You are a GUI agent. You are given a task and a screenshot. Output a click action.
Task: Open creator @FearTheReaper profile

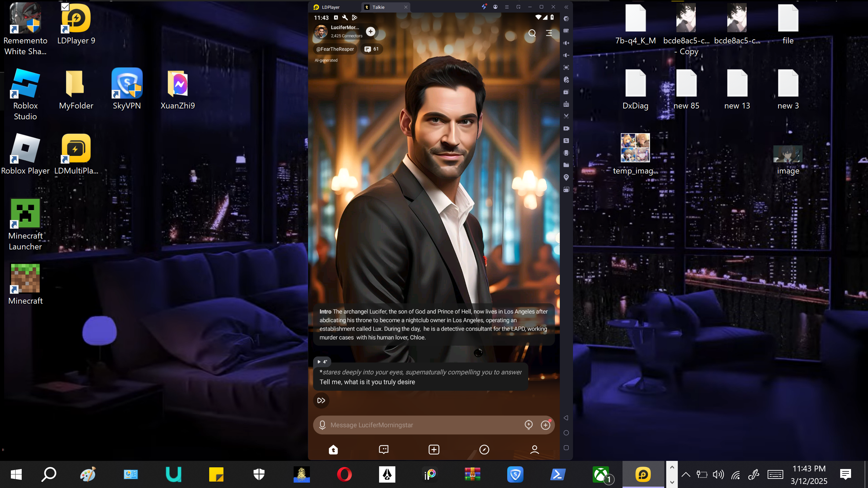coord(335,49)
